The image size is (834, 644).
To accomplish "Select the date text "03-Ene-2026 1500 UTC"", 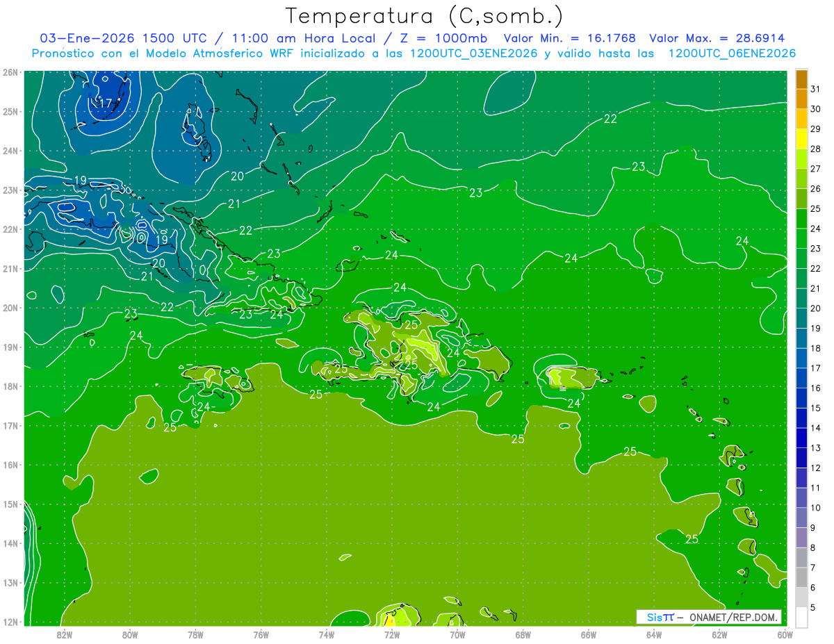I will 123,38.
